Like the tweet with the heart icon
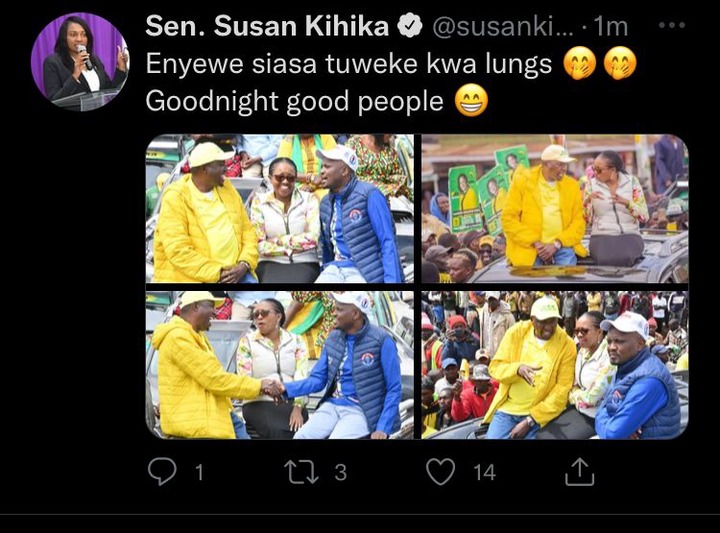The height and width of the screenshot is (533, 720). click(x=441, y=471)
